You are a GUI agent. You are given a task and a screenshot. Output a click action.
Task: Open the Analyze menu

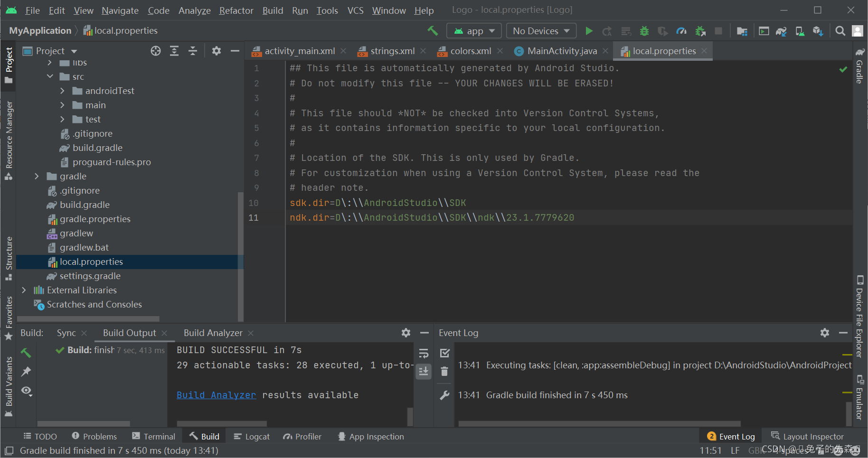[x=195, y=10]
